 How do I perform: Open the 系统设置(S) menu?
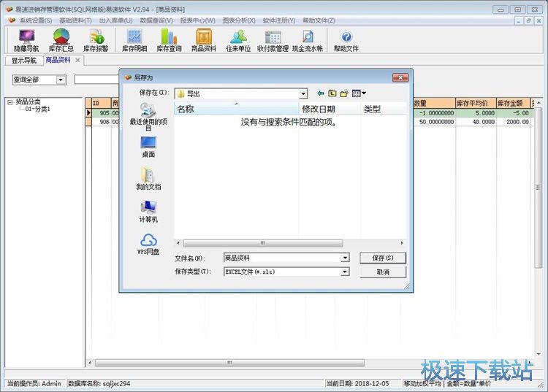[35, 20]
